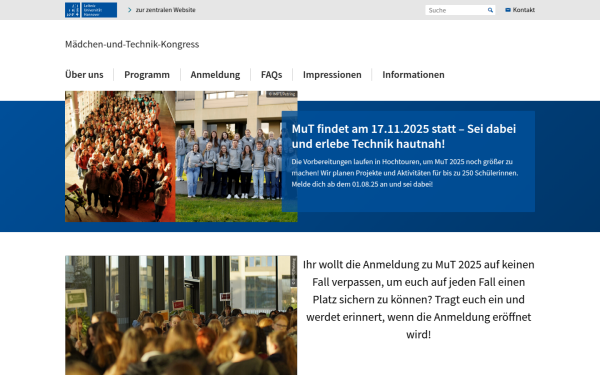Open the Programm menu

147,75
